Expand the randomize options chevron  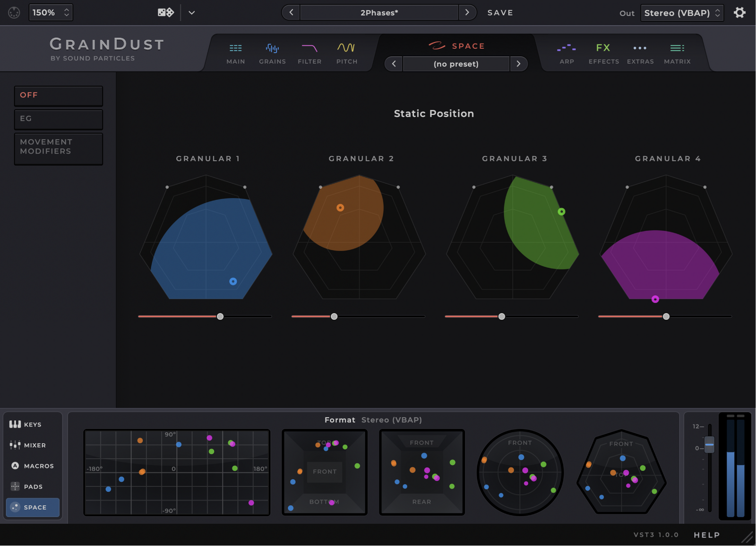tap(191, 12)
